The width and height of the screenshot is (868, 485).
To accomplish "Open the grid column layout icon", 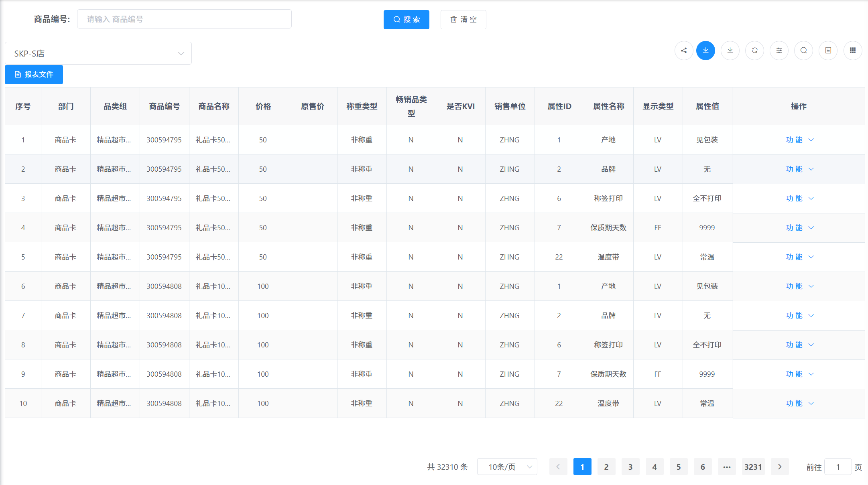I will (x=852, y=51).
